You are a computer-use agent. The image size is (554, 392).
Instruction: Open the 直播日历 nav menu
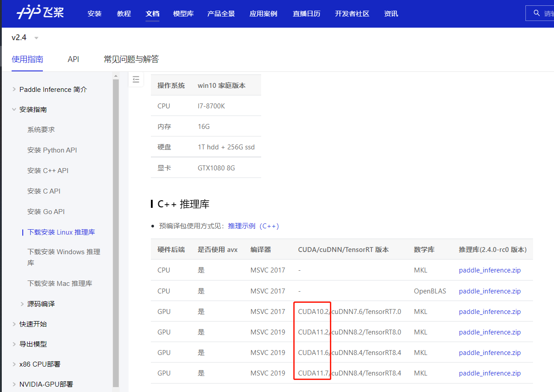click(x=307, y=13)
